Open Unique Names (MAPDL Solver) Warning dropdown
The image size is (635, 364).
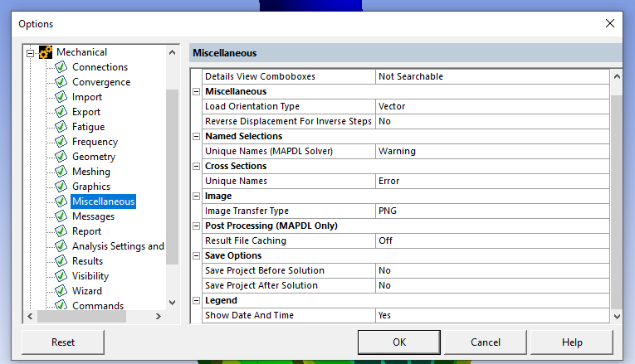tap(492, 151)
